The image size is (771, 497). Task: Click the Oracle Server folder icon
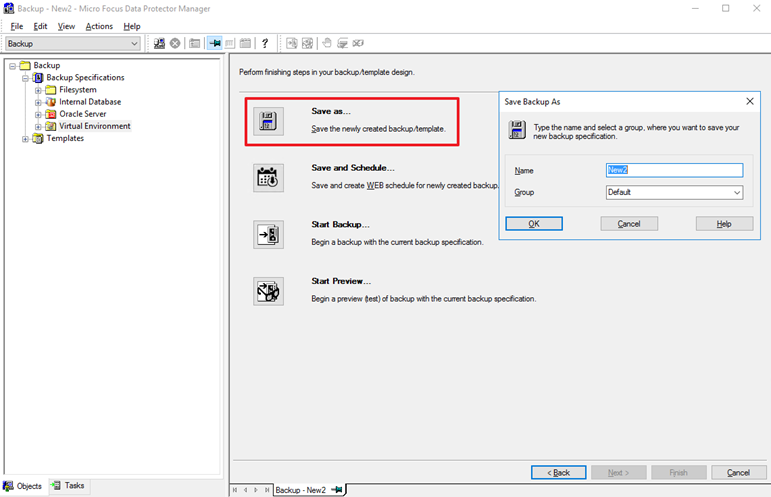click(51, 114)
